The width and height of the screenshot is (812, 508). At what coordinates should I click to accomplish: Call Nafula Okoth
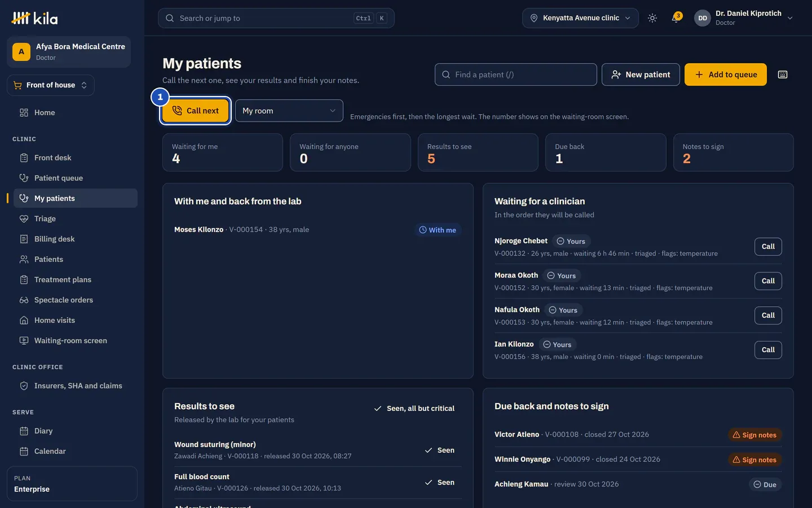click(768, 316)
